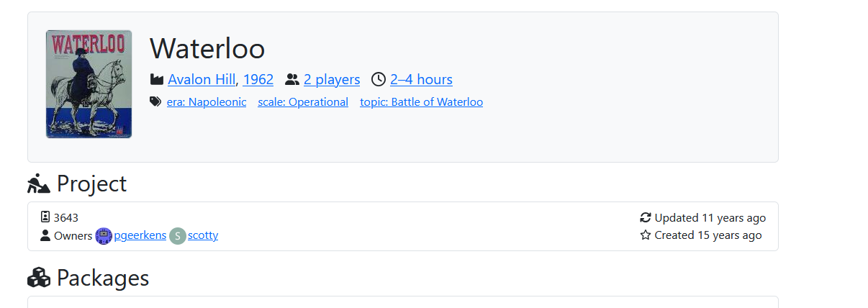Select the era: Napoleonic tag
Image resolution: width=868 pixels, height=308 pixels.
click(207, 102)
